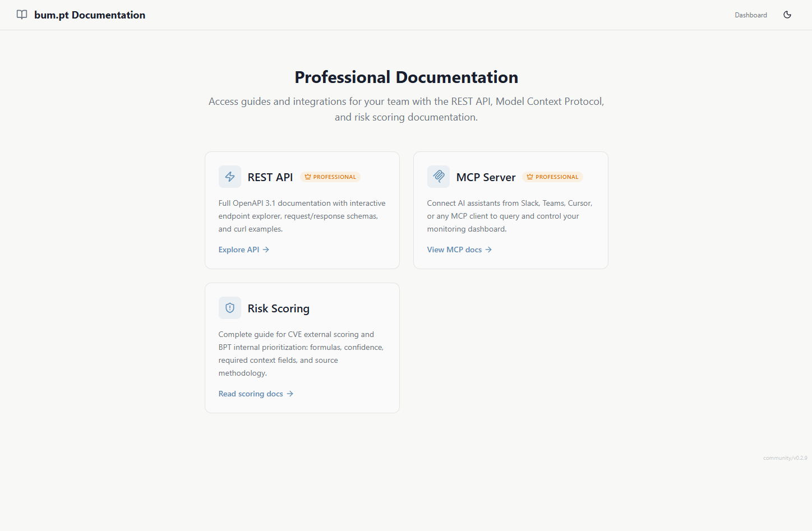
Task: Click the REST API lightning bolt icon
Action: (230, 177)
